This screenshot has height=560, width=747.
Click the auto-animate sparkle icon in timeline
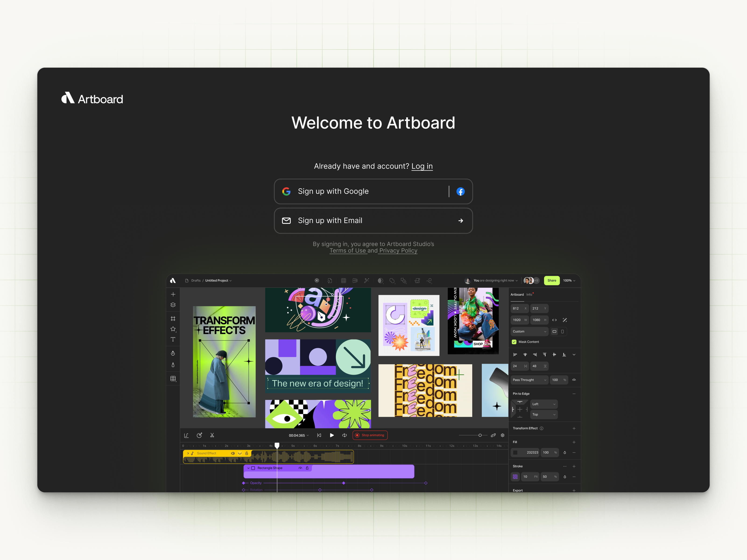[199, 435]
